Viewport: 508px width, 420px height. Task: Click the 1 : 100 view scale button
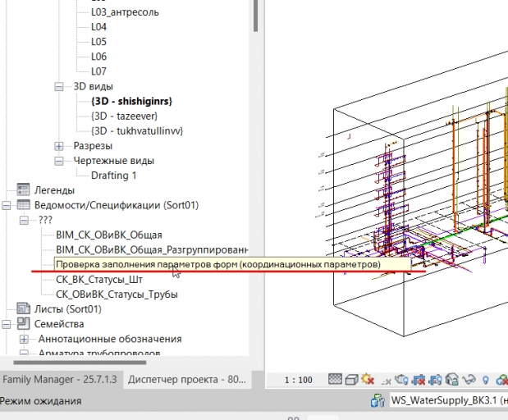pyautogui.click(x=299, y=380)
